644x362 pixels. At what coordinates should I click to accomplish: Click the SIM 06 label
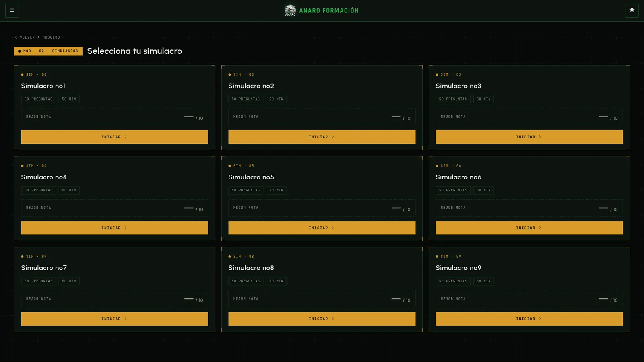(x=449, y=166)
